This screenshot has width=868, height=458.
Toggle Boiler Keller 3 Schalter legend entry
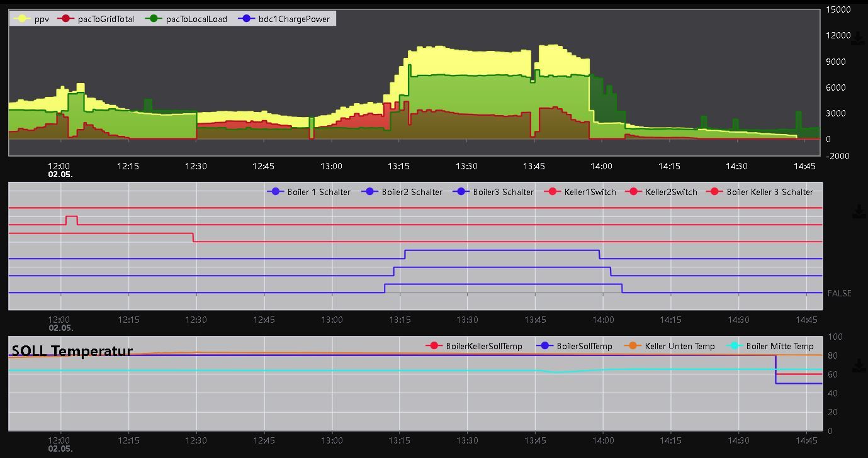click(760, 192)
